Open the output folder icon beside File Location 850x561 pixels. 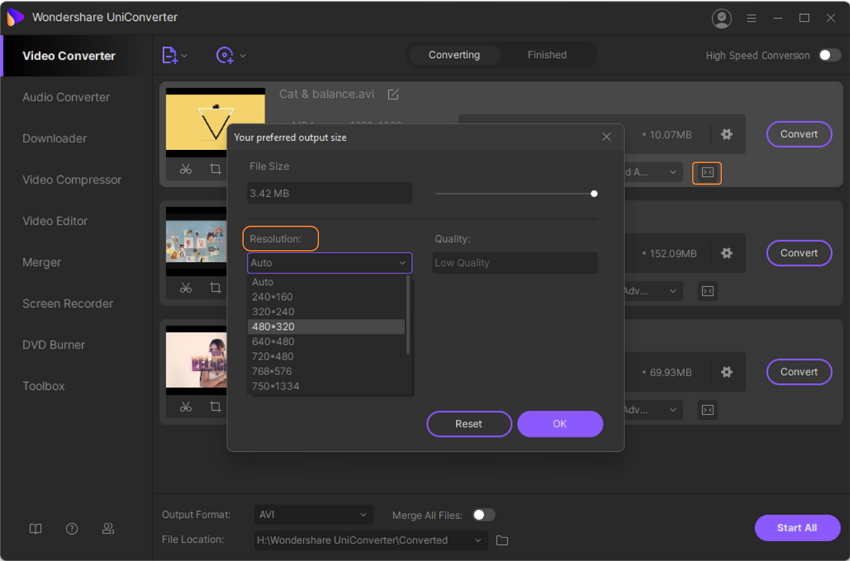tap(502, 540)
